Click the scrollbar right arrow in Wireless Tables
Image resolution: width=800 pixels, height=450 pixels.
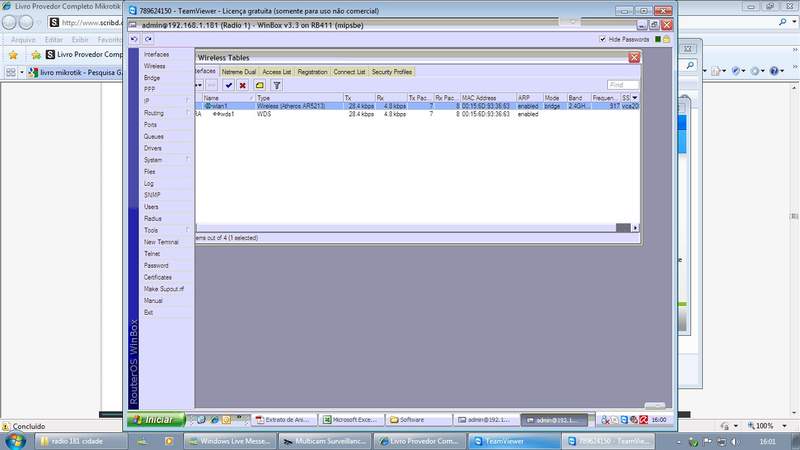click(635, 228)
